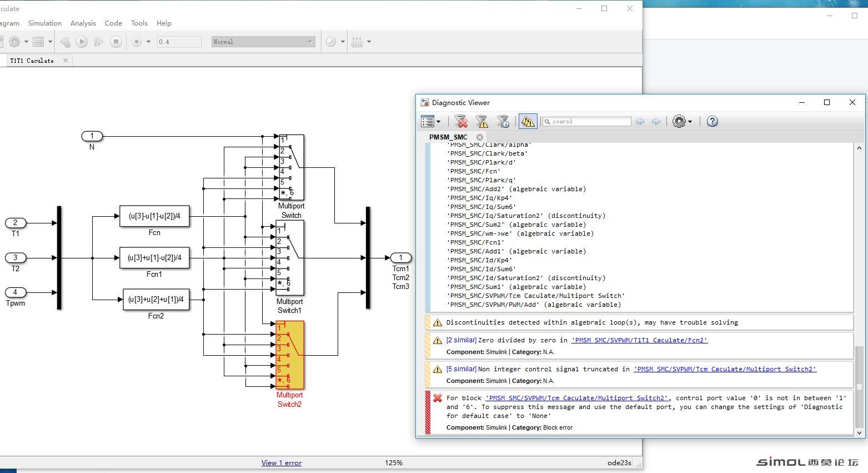Click the 'Discontinuities detected' warning message

(x=592, y=322)
